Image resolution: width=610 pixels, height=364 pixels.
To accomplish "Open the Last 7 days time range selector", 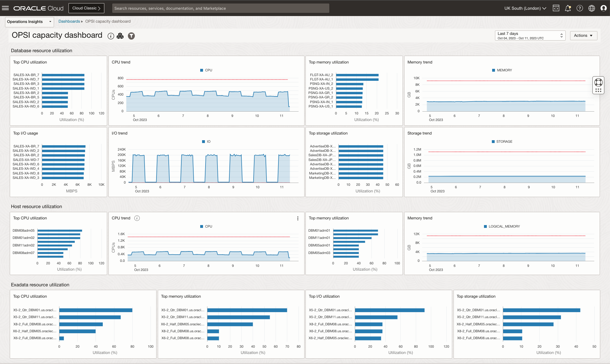I will [530, 36].
